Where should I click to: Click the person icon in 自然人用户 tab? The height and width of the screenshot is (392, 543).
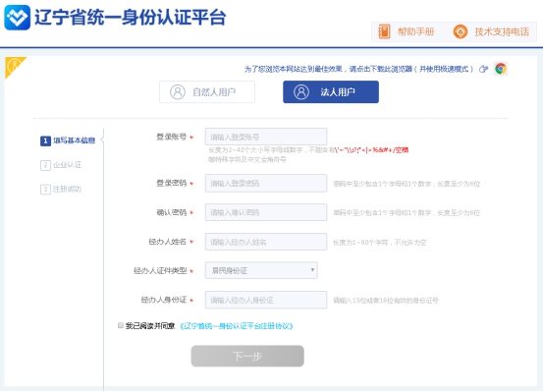(x=178, y=92)
